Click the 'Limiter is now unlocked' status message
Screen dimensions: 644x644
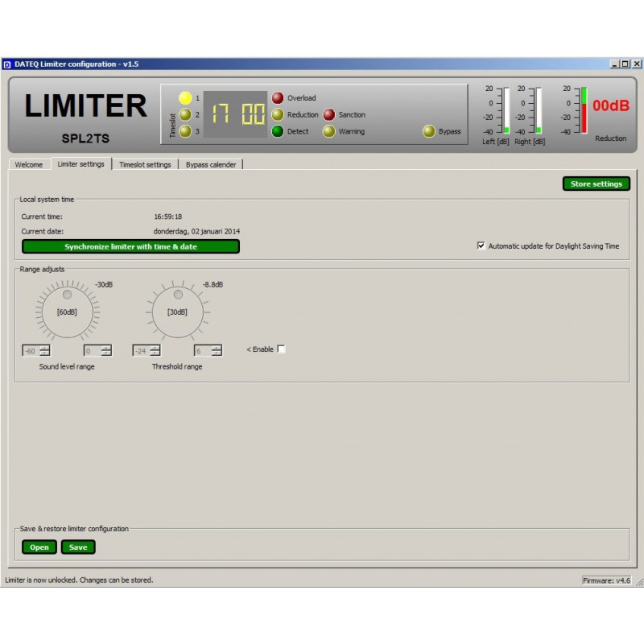[79, 580]
